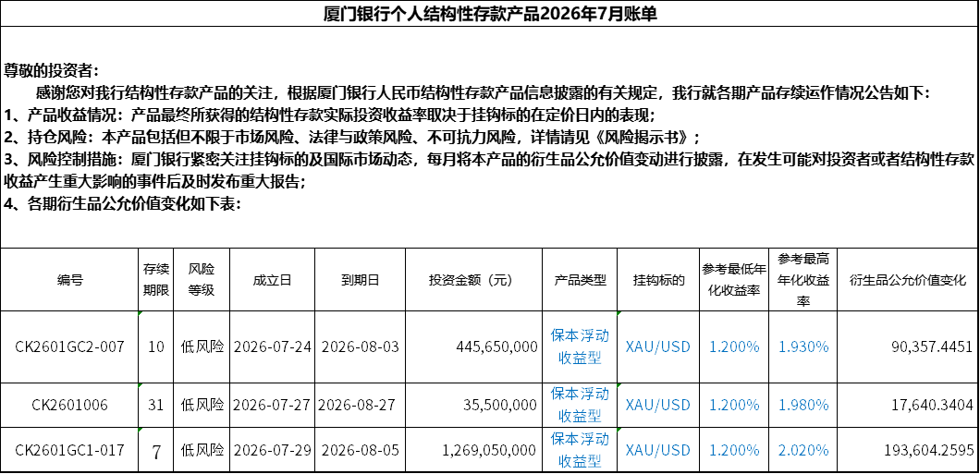Click 1.200% in CK2601006 row
The width and height of the screenshot is (980, 474).
coord(734,405)
